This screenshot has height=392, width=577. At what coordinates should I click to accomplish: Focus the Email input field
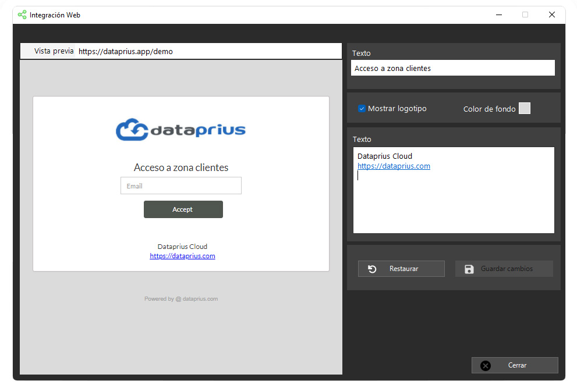181,186
